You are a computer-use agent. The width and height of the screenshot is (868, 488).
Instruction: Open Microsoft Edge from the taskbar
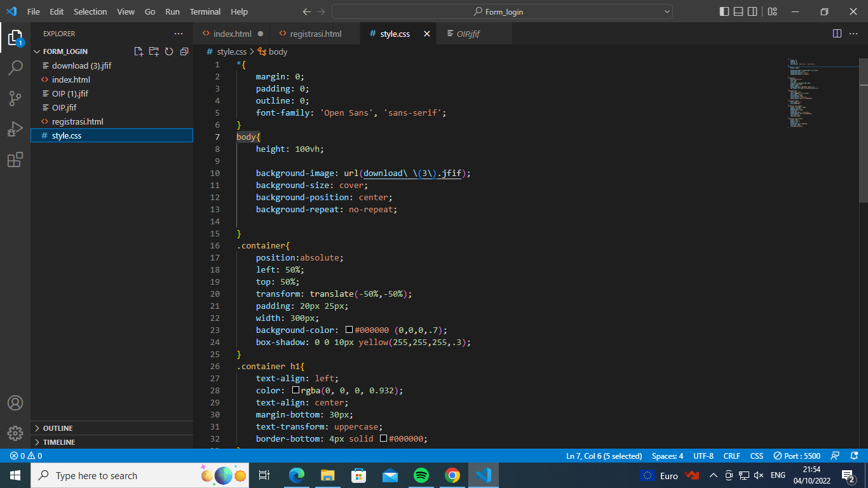[x=296, y=475]
